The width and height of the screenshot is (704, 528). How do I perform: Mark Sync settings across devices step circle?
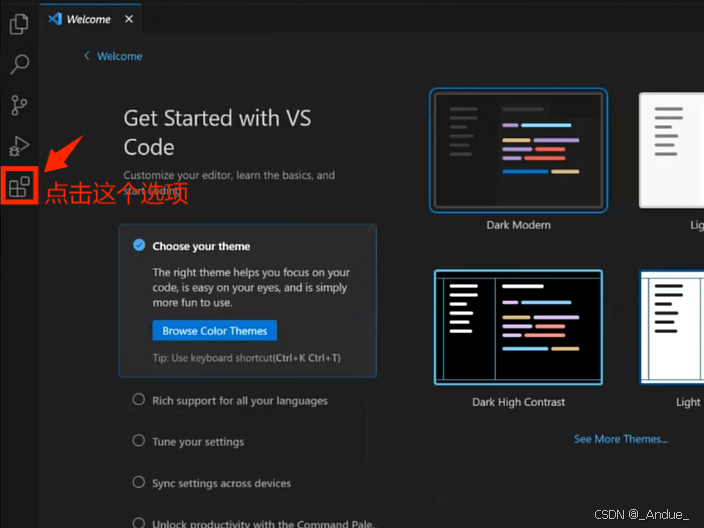tap(139, 482)
